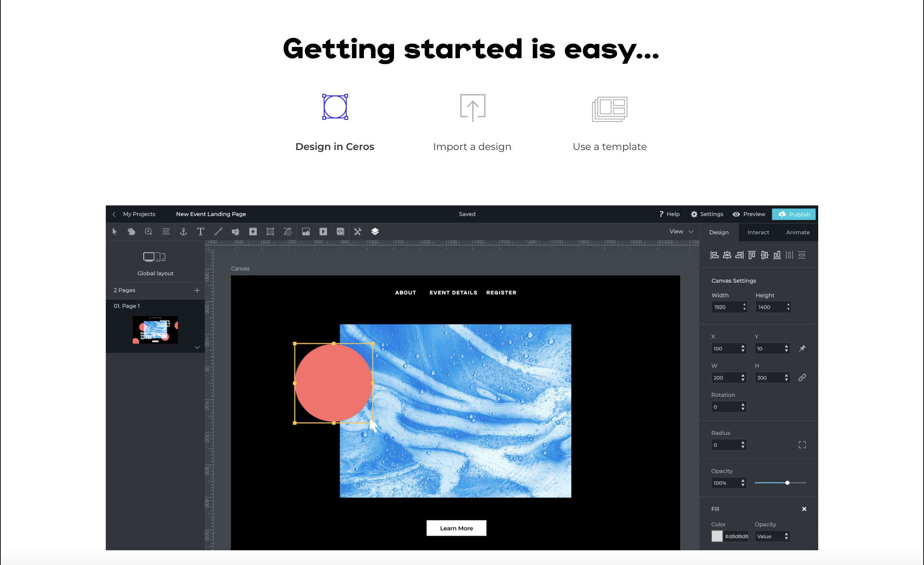Select the Text tool in the toolbar
924x565 pixels.
(x=201, y=231)
